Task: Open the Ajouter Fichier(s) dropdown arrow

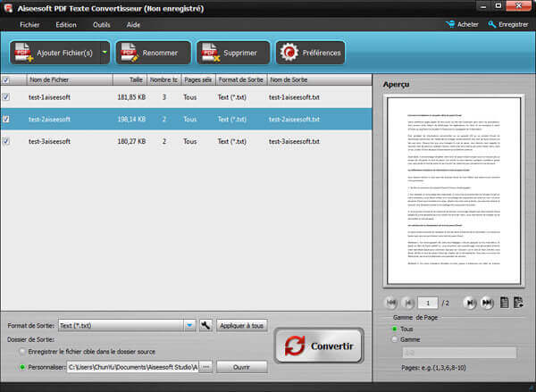Action: point(105,53)
